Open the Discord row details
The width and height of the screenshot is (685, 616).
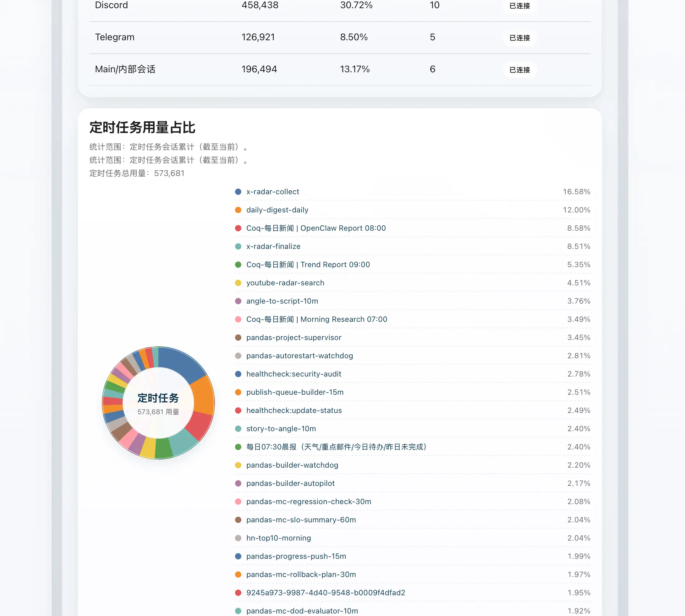pos(111,5)
